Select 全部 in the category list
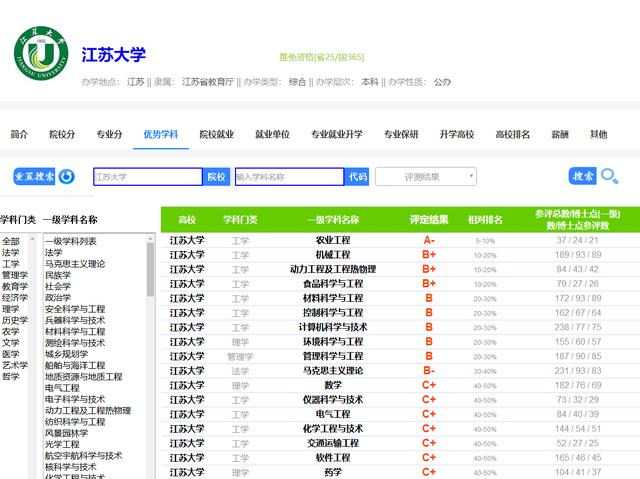The image size is (640, 479). coord(11,241)
